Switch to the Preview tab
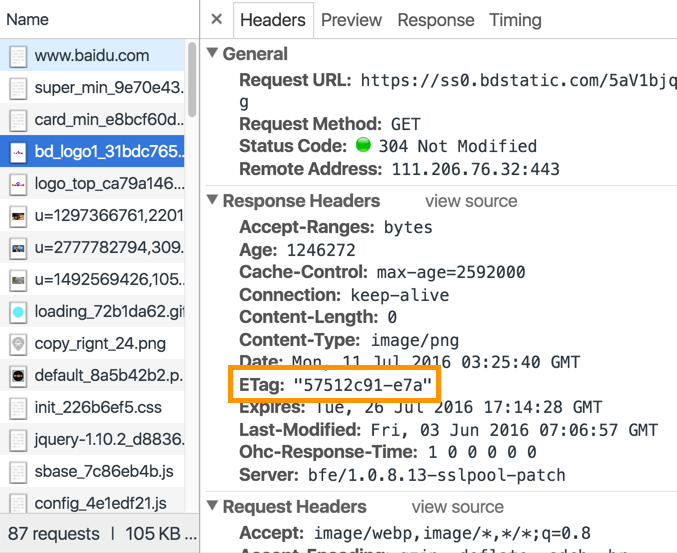 pyautogui.click(x=351, y=20)
